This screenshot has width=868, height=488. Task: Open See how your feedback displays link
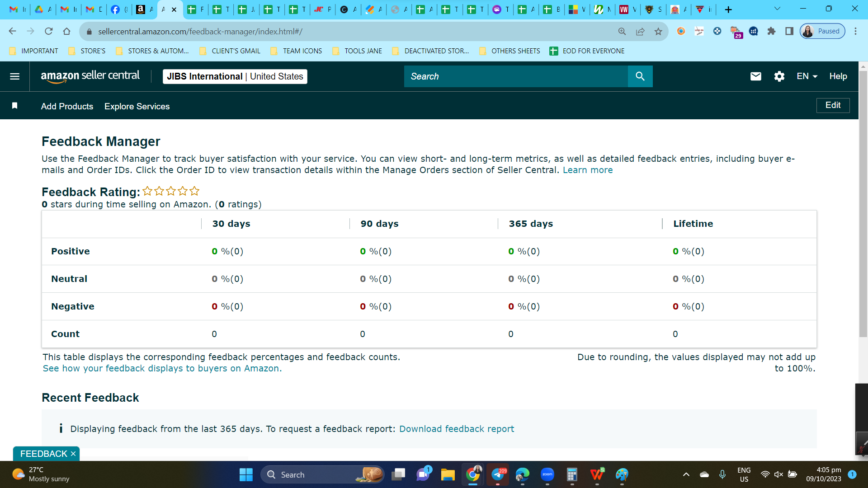(x=162, y=368)
